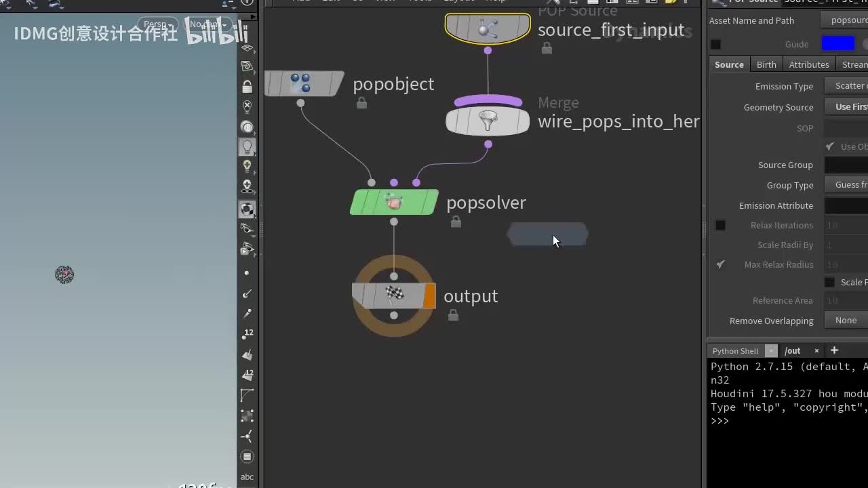Click the display points dot icon
The width and height of the screenshot is (868, 488).
click(x=247, y=273)
